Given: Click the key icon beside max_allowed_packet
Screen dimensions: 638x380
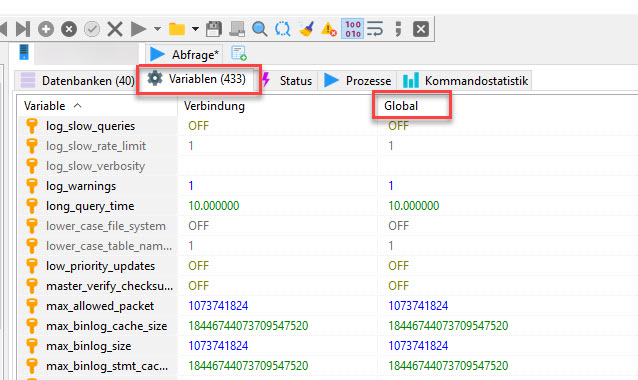Looking at the screenshot, I should tap(32, 306).
